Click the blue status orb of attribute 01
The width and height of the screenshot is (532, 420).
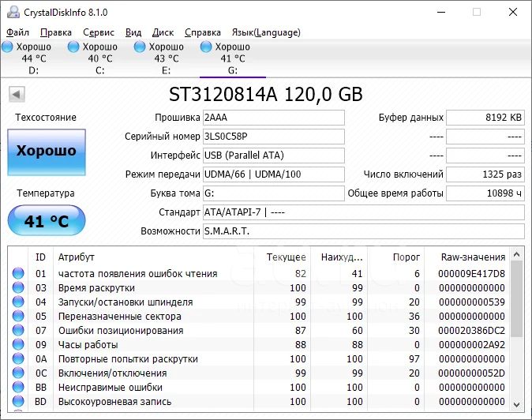18,273
